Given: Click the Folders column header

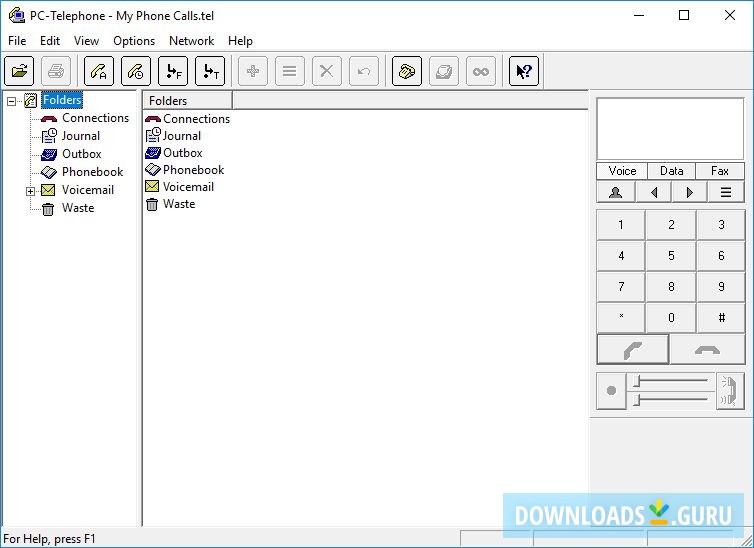Looking at the screenshot, I should click(188, 100).
